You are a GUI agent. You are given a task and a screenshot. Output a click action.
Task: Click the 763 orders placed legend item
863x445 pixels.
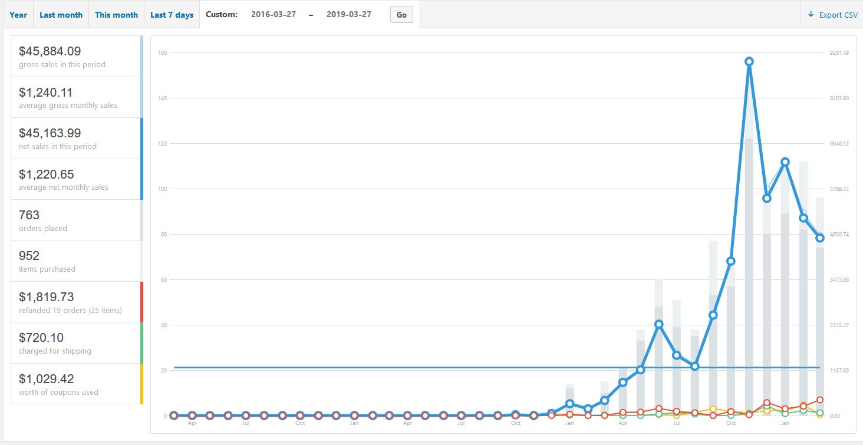point(74,220)
